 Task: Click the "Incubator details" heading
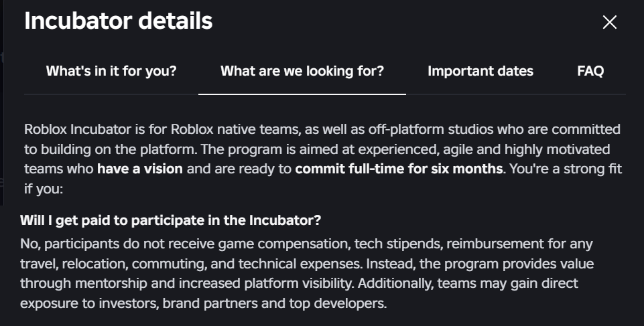pyautogui.click(x=119, y=21)
